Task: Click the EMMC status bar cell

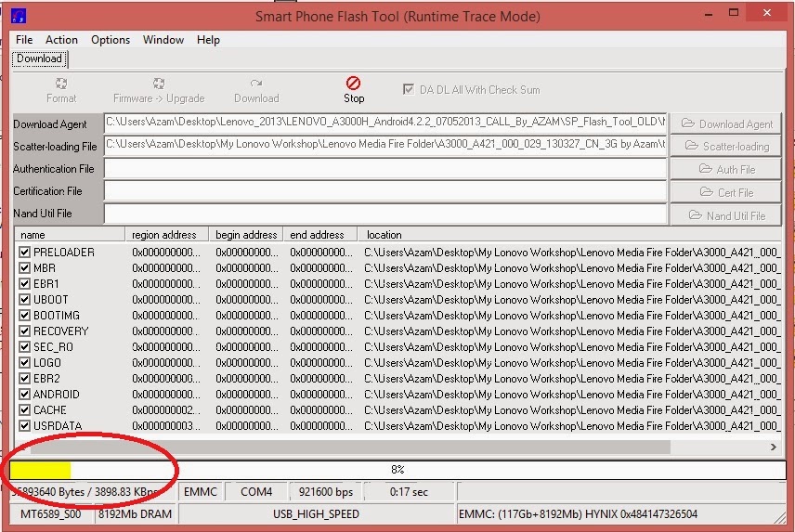Action: [x=201, y=491]
